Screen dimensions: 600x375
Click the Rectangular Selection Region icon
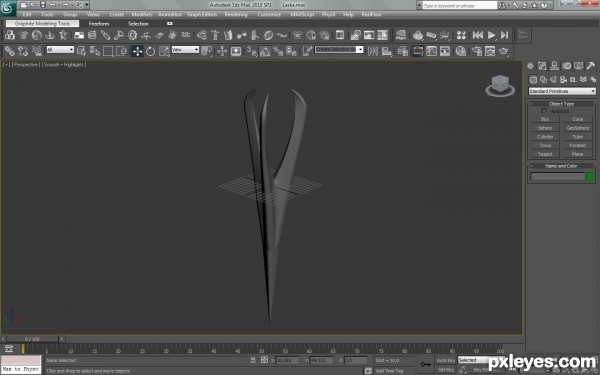tap(108, 51)
